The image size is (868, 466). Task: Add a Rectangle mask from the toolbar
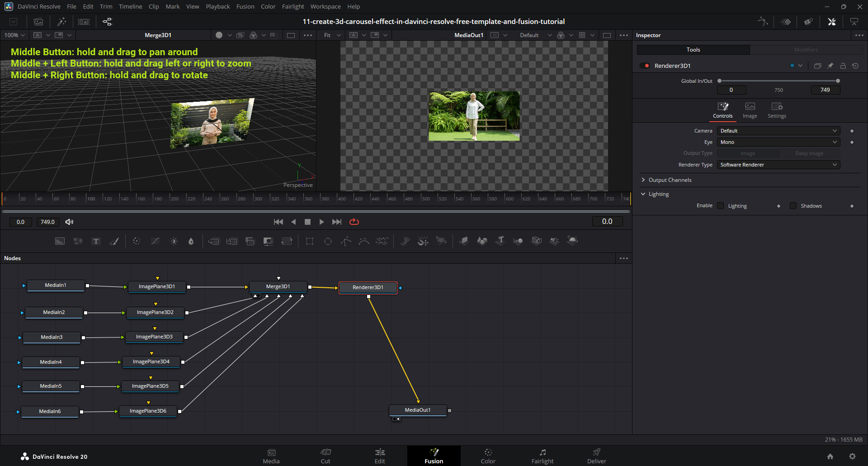tap(310, 241)
